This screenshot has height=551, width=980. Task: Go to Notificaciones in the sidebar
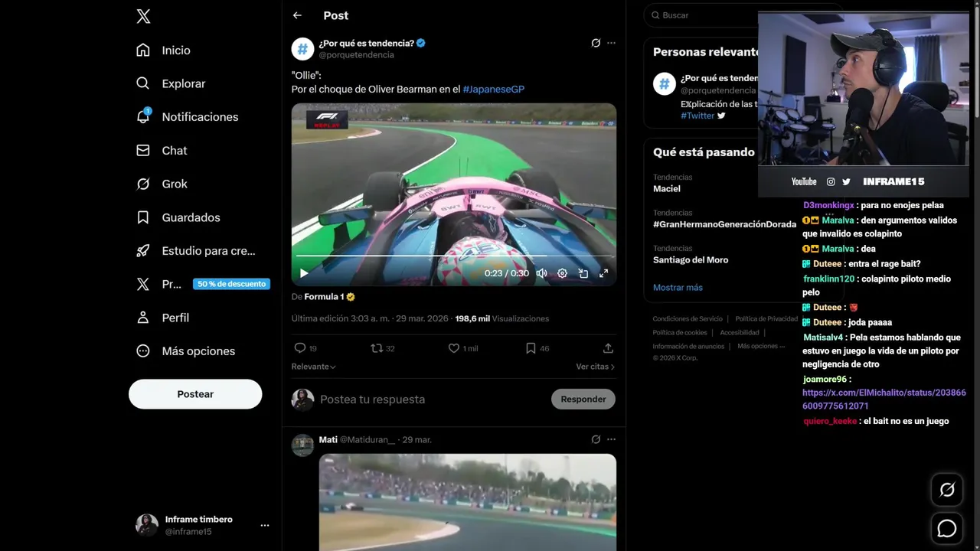click(199, 117)
